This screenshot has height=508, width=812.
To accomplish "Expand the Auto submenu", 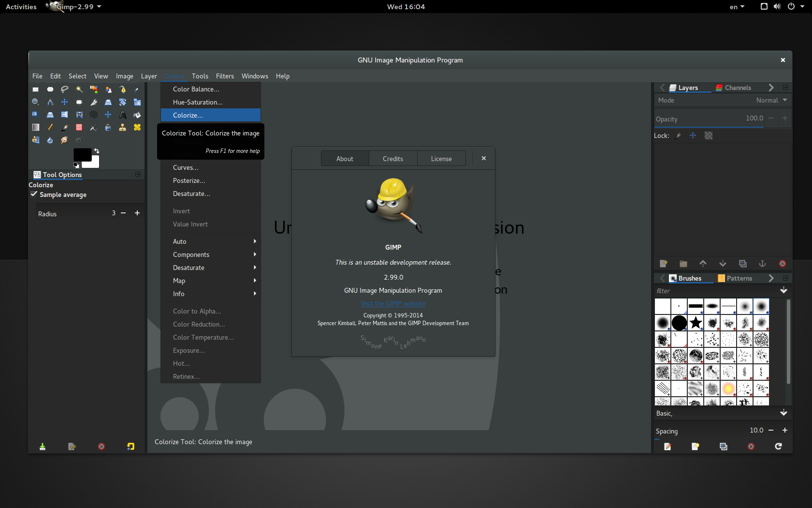I will tap(211, 241).
